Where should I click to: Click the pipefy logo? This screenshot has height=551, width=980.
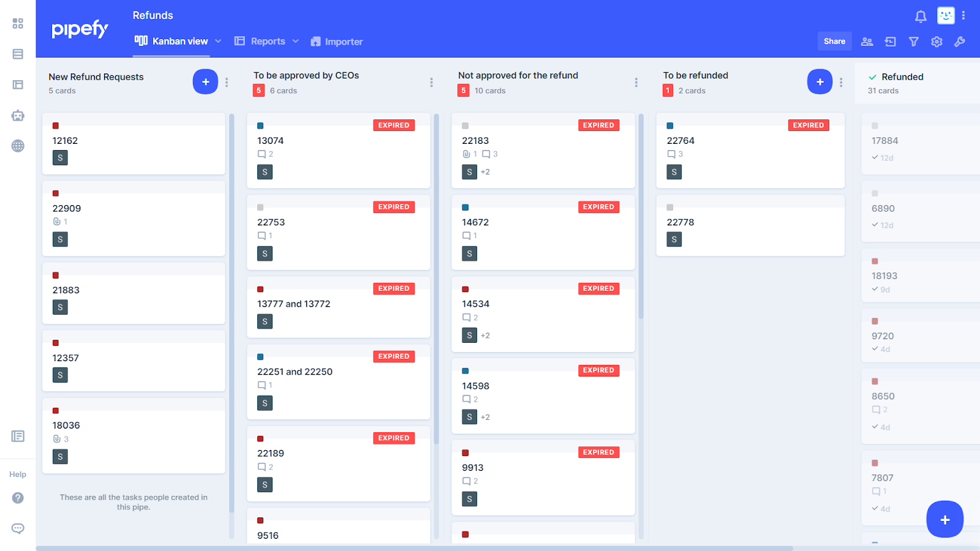point(80,28)
